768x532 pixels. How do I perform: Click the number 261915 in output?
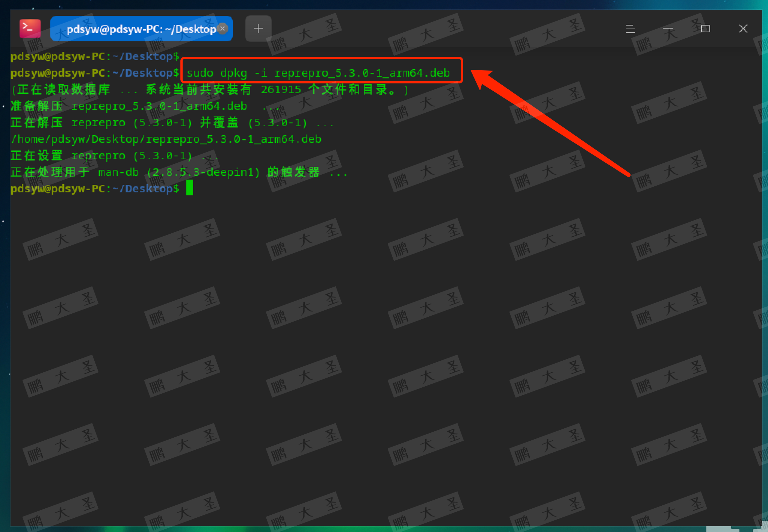click(x=281, y=89)
